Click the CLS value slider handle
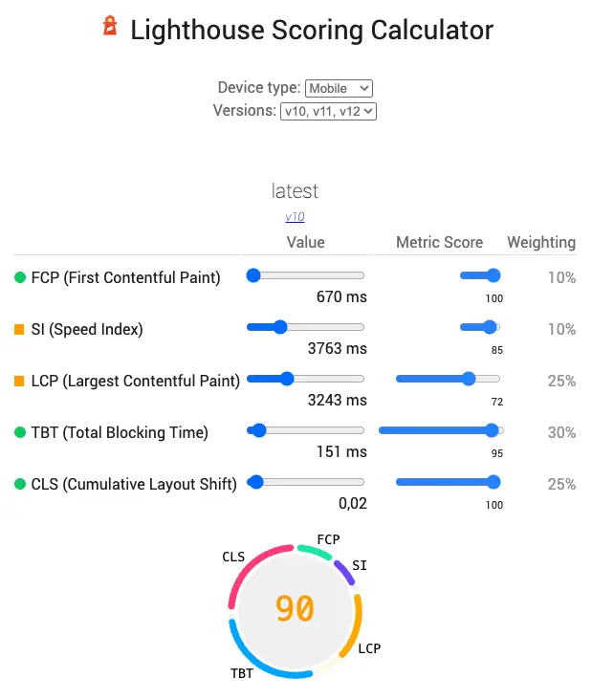592x700 pixels. (x=256, y=482)
